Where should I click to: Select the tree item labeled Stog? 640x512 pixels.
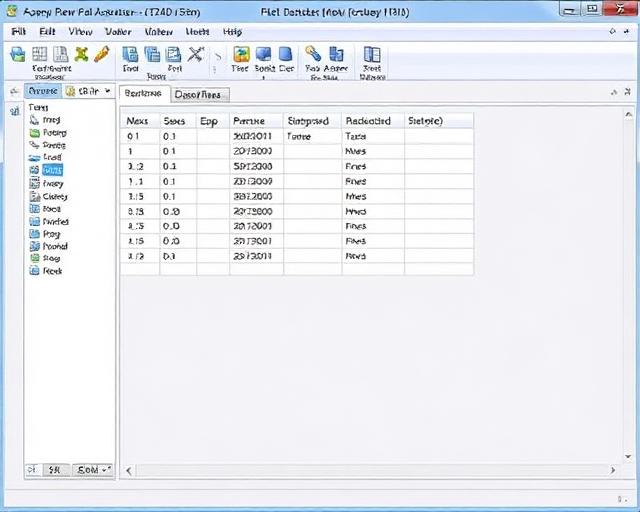point(45,258)
